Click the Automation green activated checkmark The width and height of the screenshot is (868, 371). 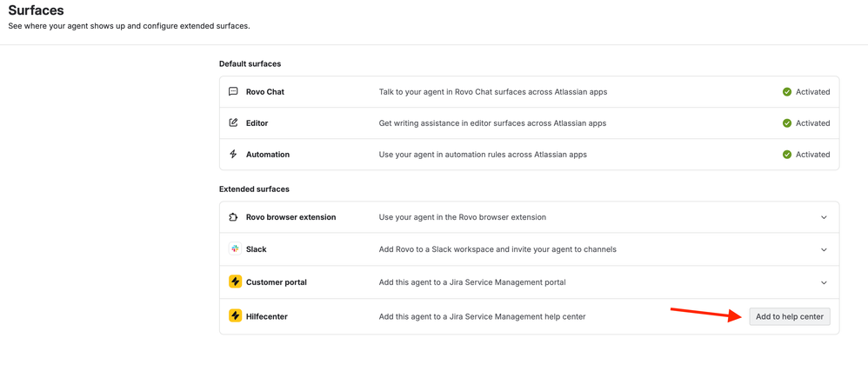click(787, 154)
